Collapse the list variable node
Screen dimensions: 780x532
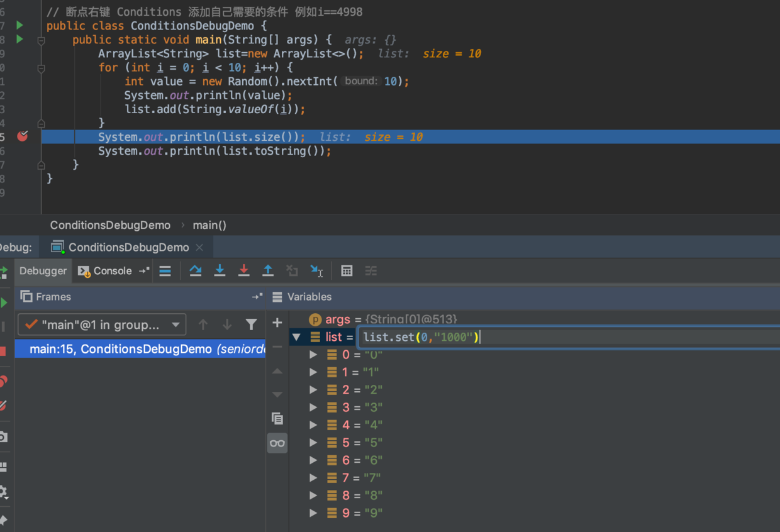pyautogui.click(x=296, y=337)
